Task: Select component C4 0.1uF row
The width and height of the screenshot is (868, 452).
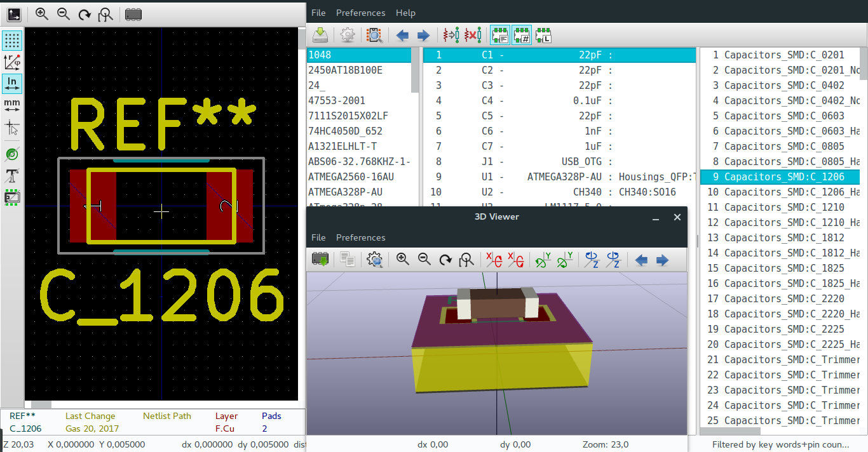Action: point(559,101)
